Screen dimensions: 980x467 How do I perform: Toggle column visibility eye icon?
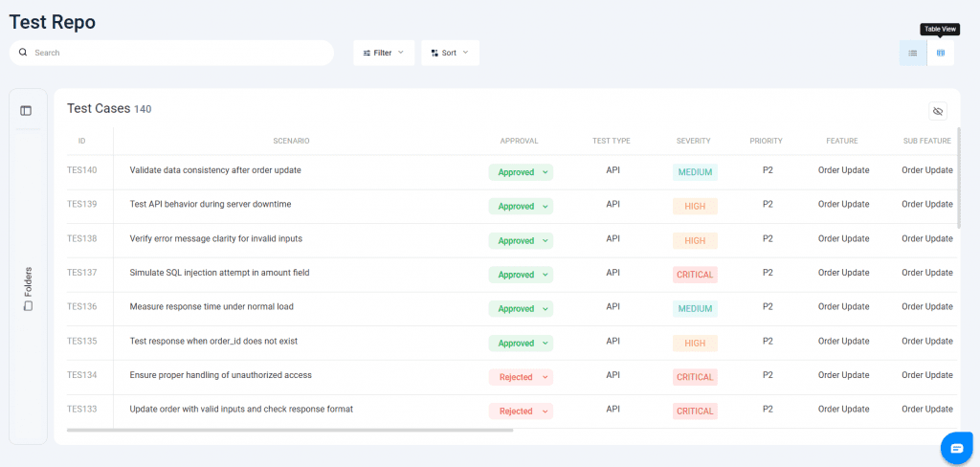pyautogui.click(x=937, y=111)
